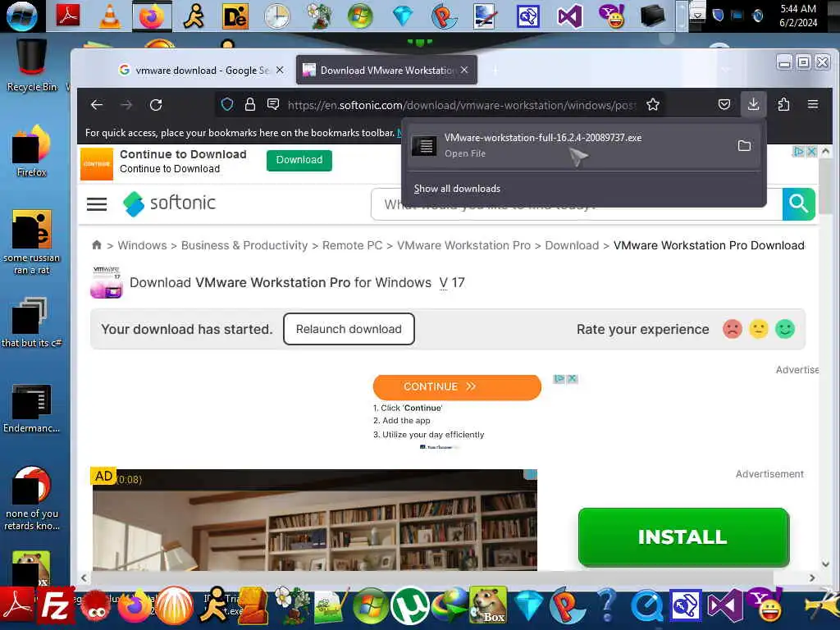This screenshot has height=630, width=840.
Task: Switch to the vmware download Google Search tab
Action: point(201,71)
